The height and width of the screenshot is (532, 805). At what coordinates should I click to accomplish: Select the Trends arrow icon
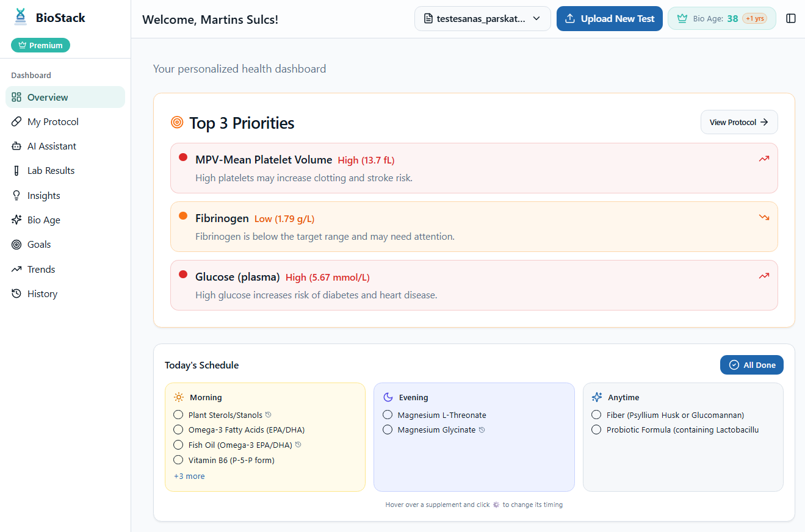[x=15, y=269]
